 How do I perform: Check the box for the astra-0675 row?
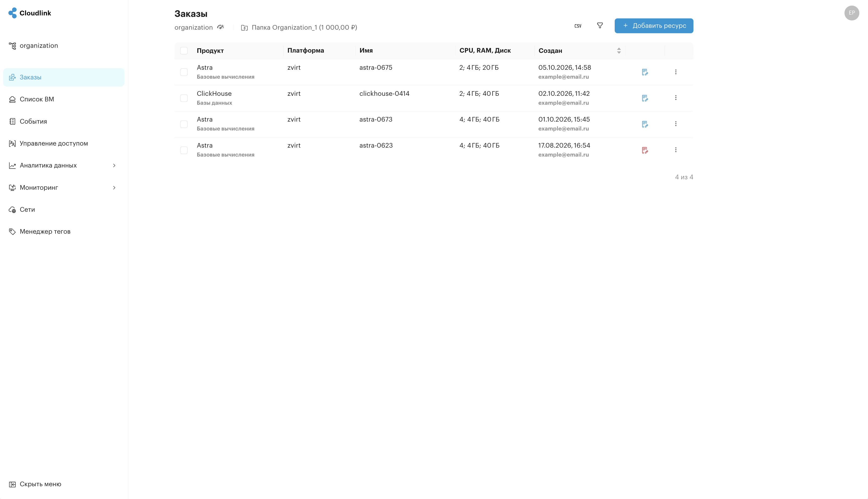pos(184,72)
